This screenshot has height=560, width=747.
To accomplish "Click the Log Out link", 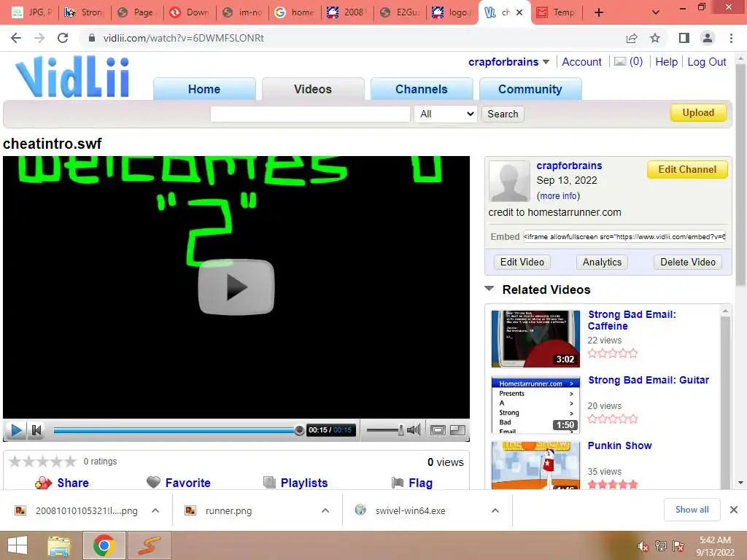I will tap(706, 62).
